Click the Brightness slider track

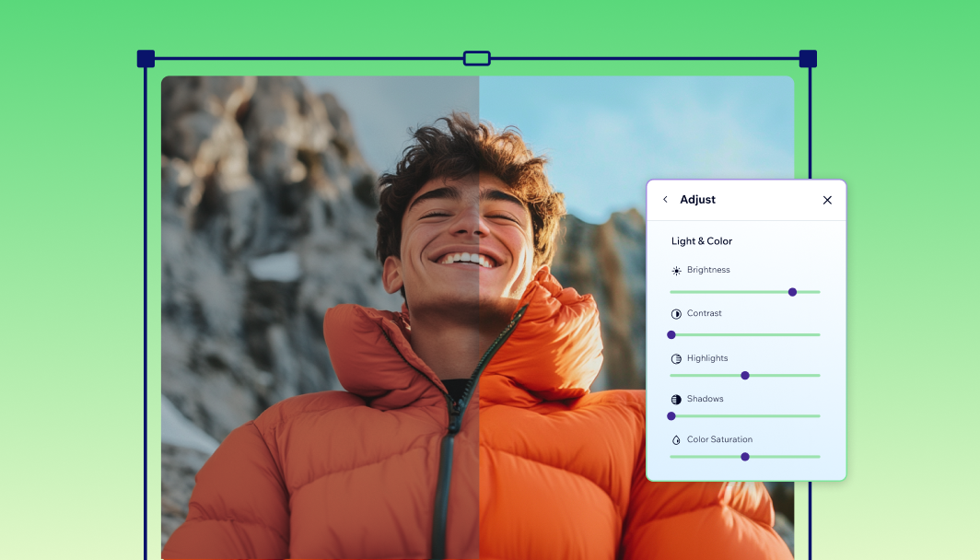728,292
